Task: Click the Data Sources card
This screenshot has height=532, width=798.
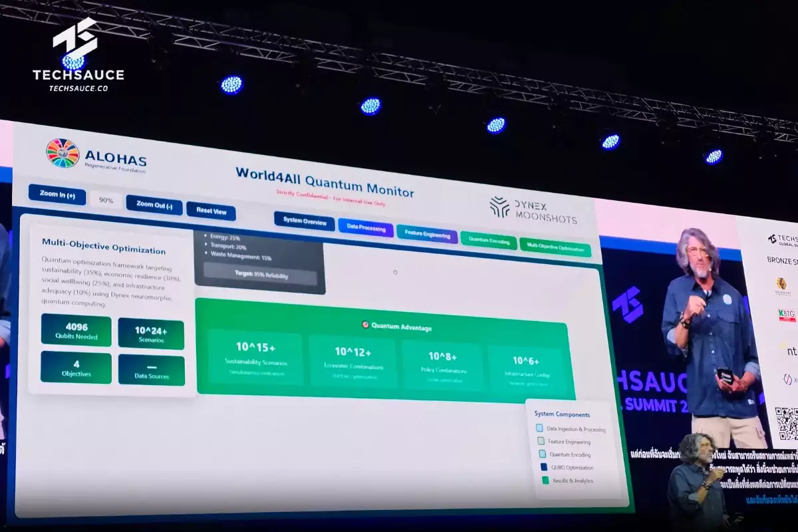Action: [152, 370]
